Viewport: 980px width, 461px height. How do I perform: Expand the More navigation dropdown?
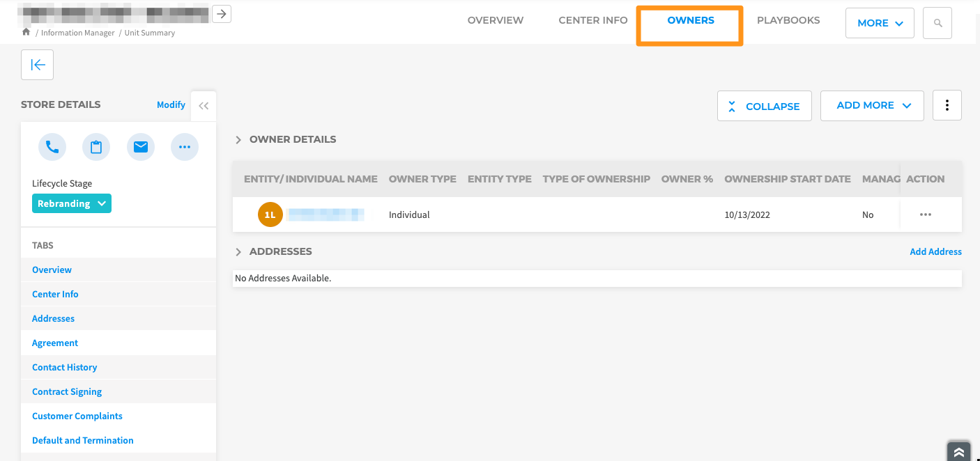pos(880,23)
